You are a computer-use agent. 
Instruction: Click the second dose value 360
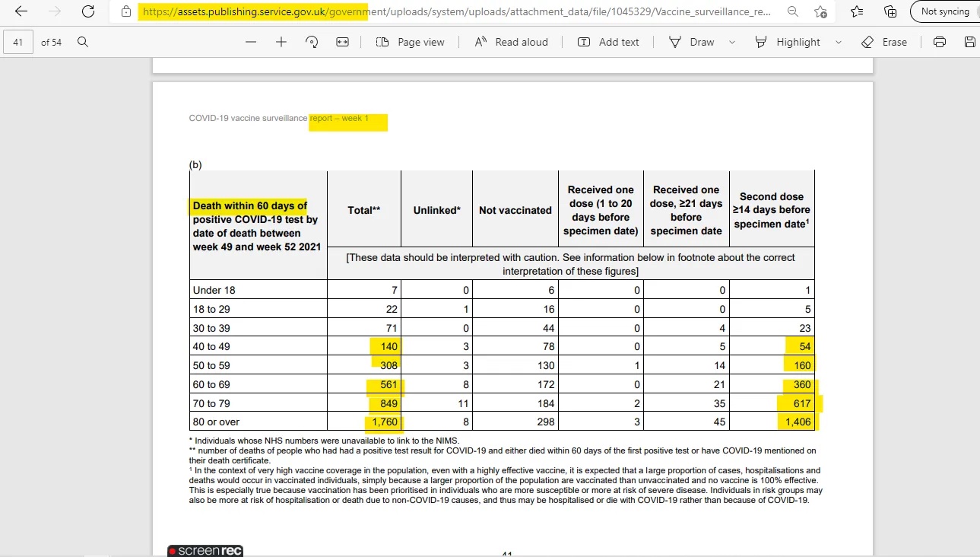[801, 384]
